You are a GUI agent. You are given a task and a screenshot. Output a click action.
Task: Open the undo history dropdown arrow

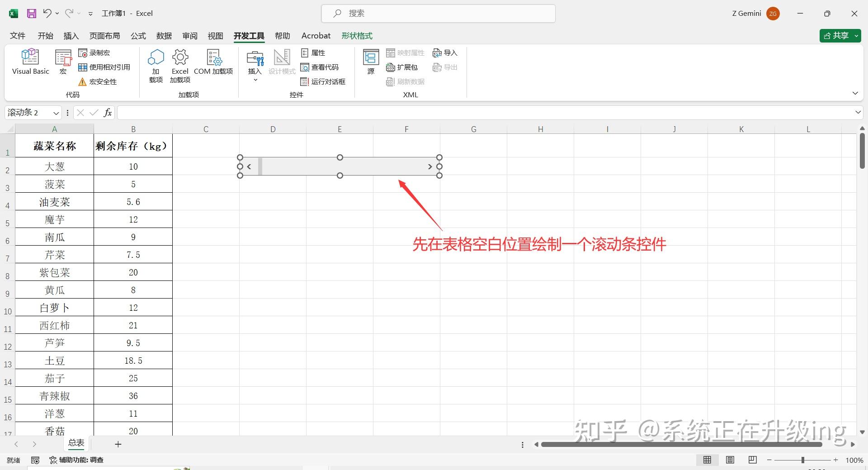57,14
